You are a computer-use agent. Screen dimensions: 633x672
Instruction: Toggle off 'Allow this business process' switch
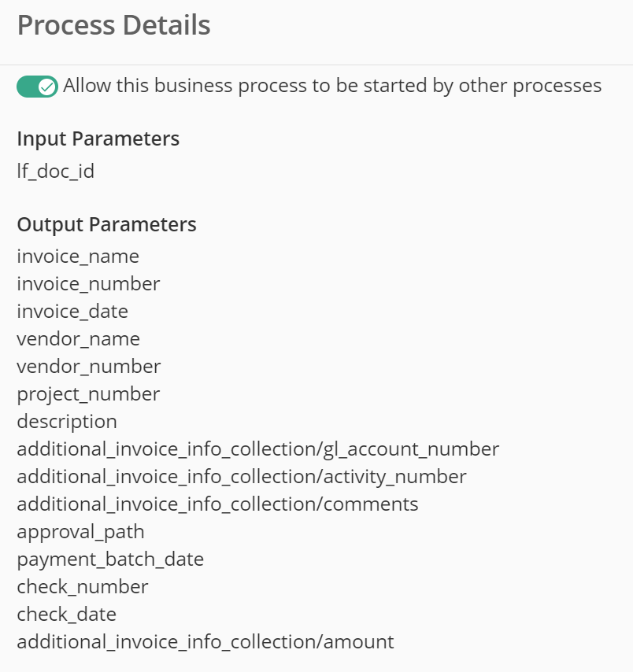37,87
